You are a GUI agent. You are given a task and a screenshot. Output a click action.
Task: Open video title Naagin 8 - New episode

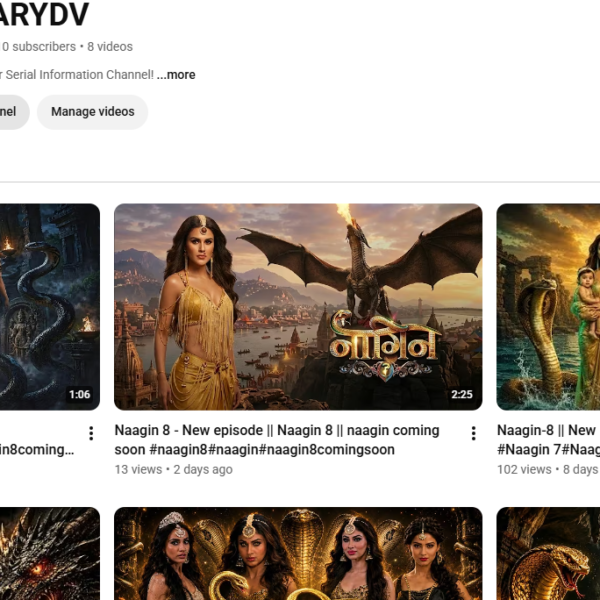pos(277,440)
